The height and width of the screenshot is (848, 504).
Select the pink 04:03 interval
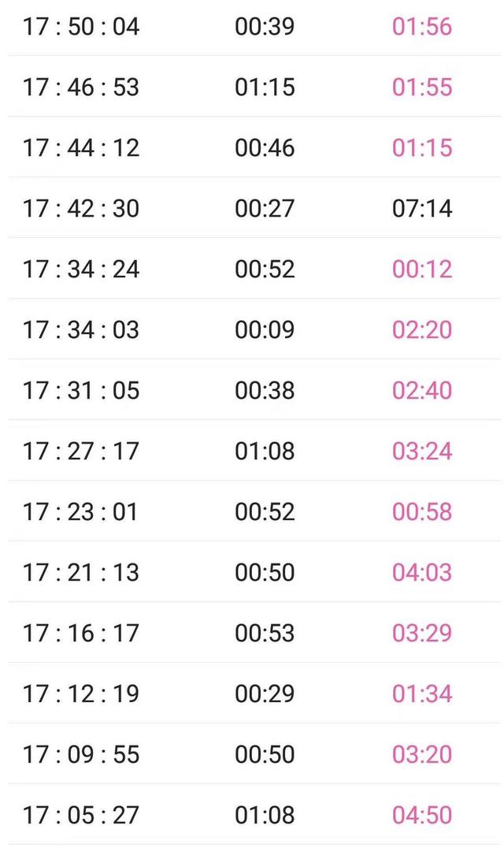tap(422, 572)
